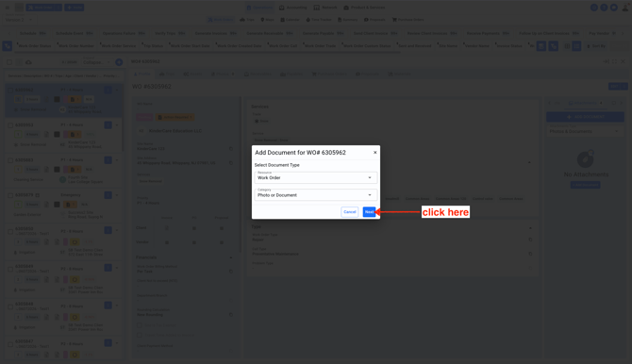Screen dimensions: 632x364
Task: Open the Invoice Status filter
Action: pyautogui.click(x=508, y=46)
